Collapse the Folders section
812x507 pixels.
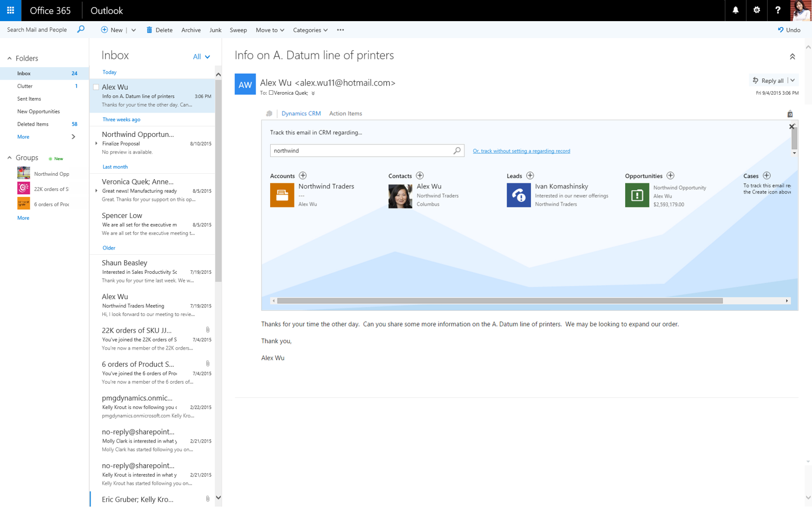(x=9, y=58)
